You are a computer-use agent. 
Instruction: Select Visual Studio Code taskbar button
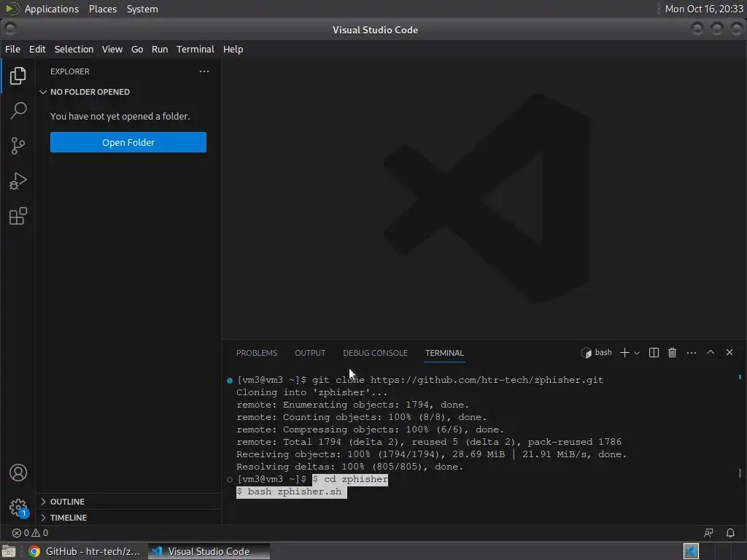pyautogui.click(x=209, y=551)
